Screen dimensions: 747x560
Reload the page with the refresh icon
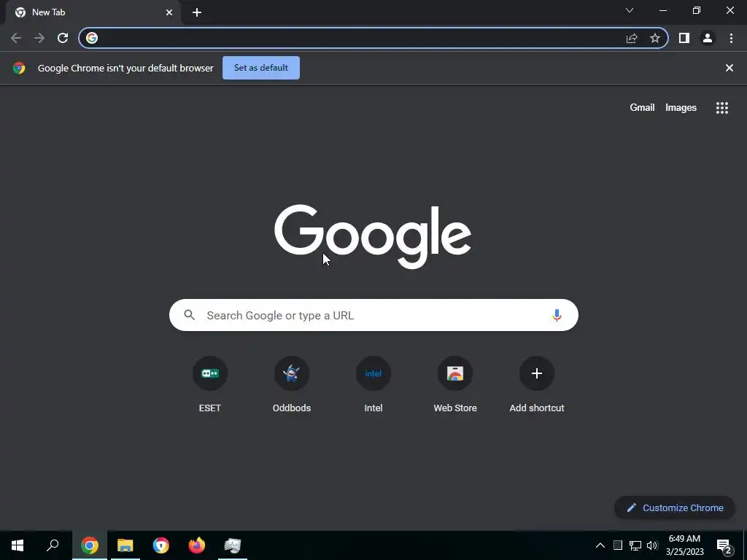(x=63, y=38)
